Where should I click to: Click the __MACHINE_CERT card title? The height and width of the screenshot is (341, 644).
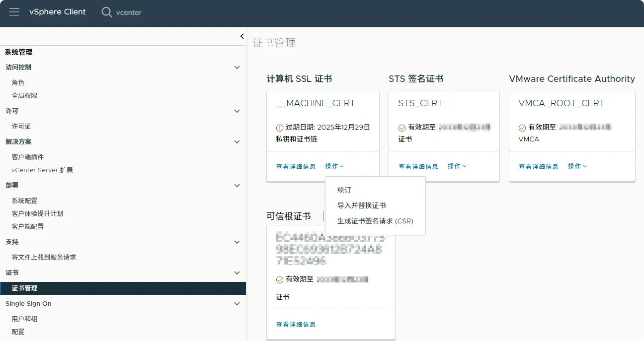[x=316, y=103]
